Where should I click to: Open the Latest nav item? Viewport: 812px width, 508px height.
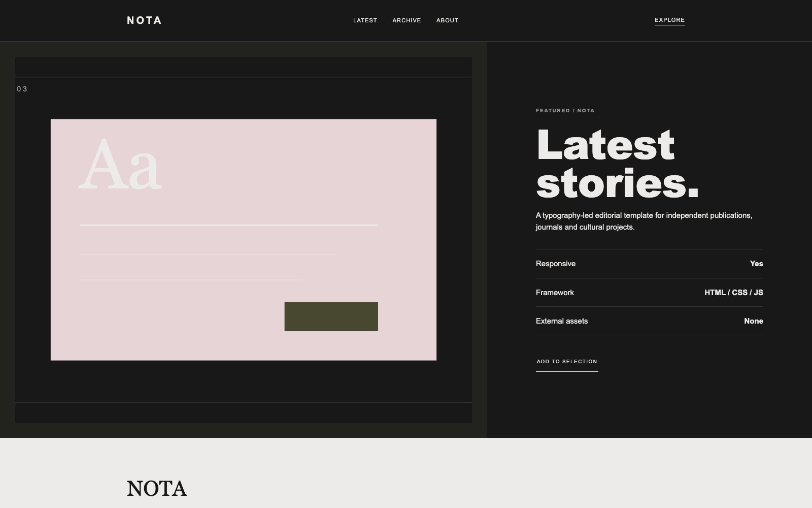pos(365,20)
